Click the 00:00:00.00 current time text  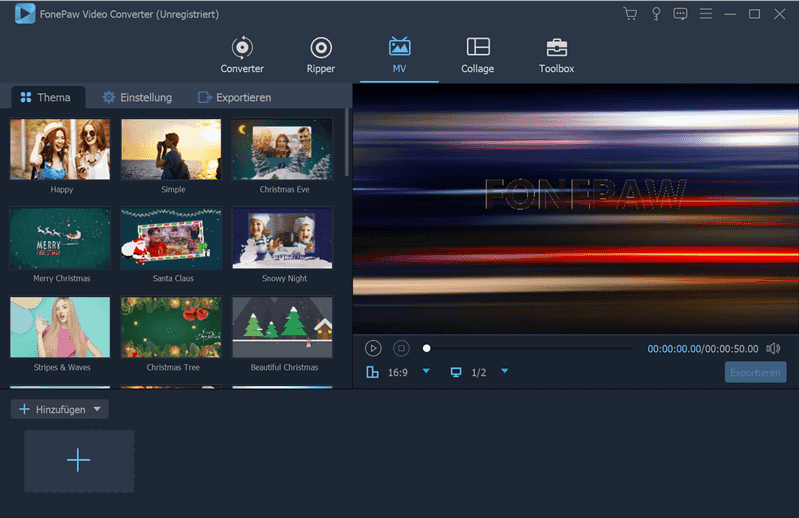pos(674,349)
